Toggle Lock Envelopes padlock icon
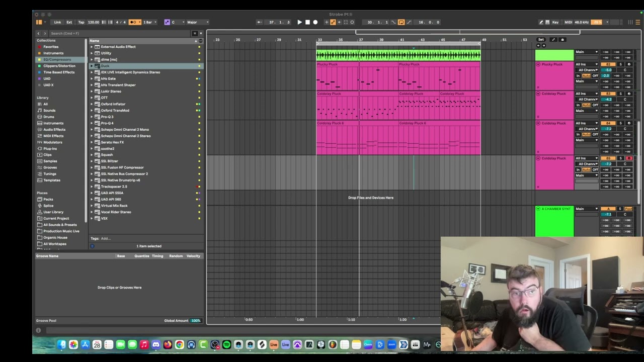The image size is (644, 362). tap(562, 40)
